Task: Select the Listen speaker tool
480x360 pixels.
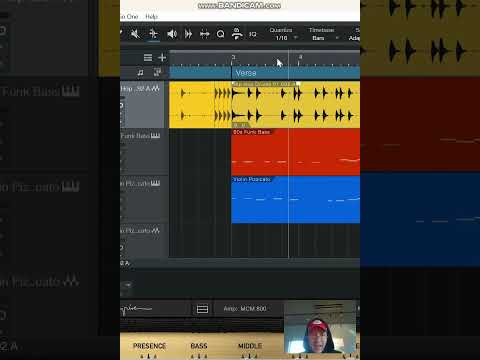Action: click(172, 34)
